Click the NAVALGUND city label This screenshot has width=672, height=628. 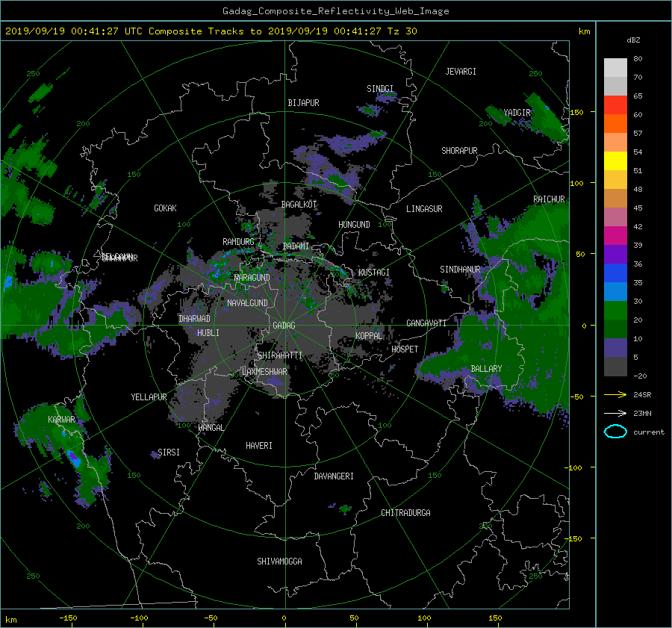pos(247,303)
